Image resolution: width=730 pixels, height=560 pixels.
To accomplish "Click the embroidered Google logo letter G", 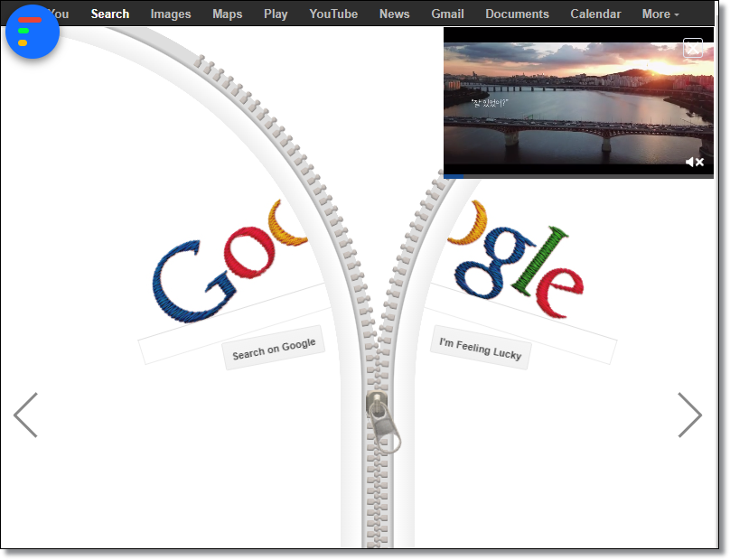I will (x=194, y=282).
